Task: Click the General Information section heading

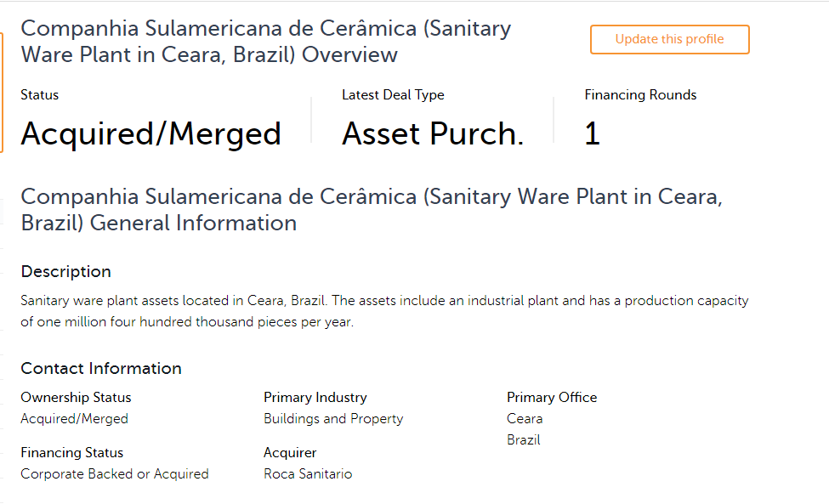Action: [371, 210]
